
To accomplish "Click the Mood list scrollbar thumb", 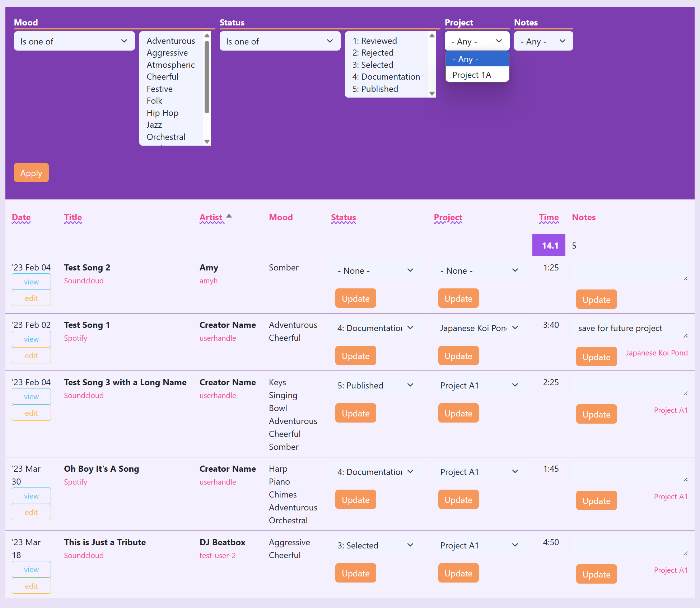I will click(x=207, y=77).
